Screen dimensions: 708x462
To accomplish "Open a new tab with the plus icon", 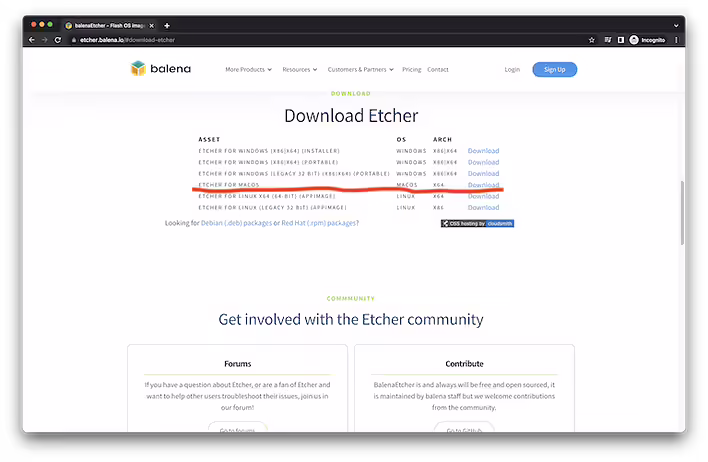I will point(167,26).
